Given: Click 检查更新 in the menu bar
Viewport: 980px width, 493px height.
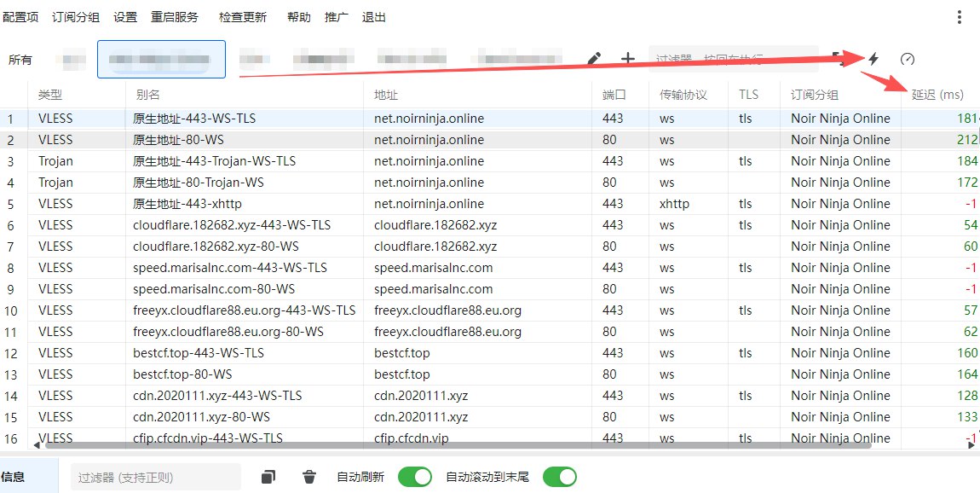Looking at the screenshot, I should (x=242, y=17).
